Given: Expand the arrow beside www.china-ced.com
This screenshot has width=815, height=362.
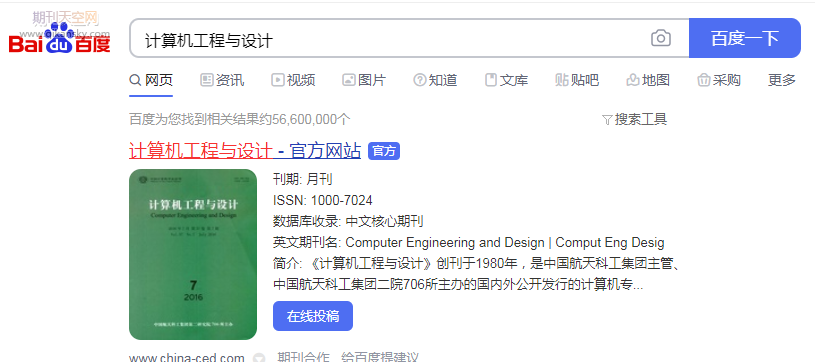Looking at the screenshot, I should pyautogui.click(x=259, y=358).
